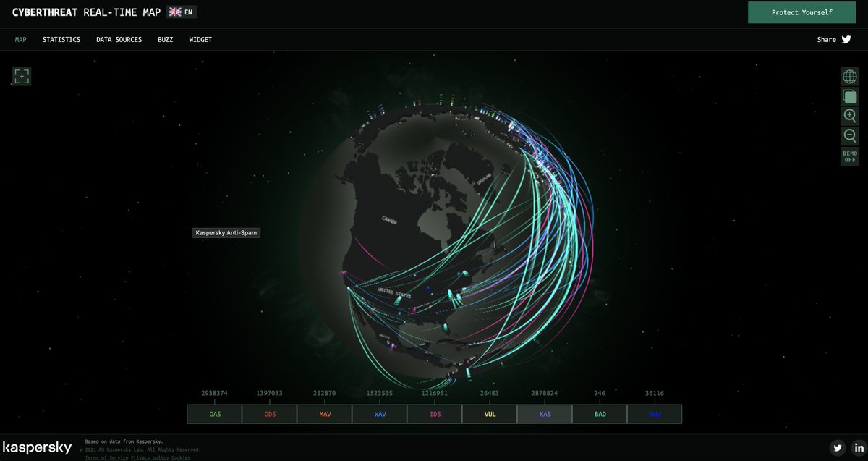
Task: Open the DATA SOURCES tab
Action: tap(119, 40)
